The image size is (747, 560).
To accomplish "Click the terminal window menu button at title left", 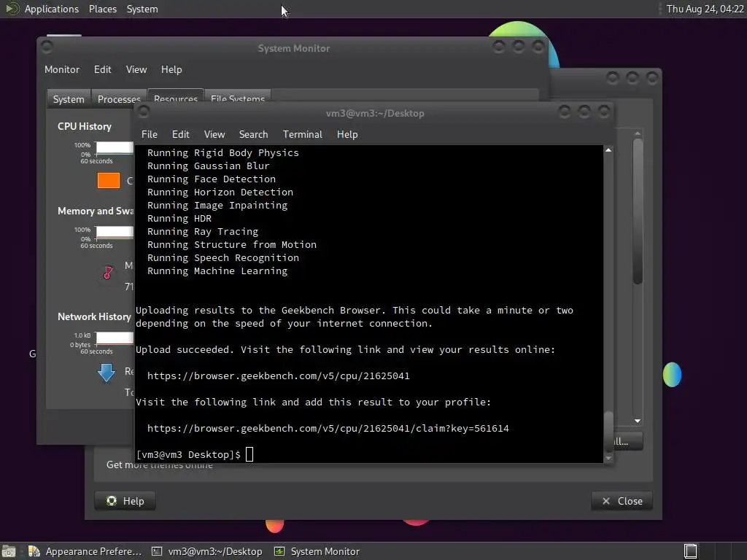I will pos(144,112).
